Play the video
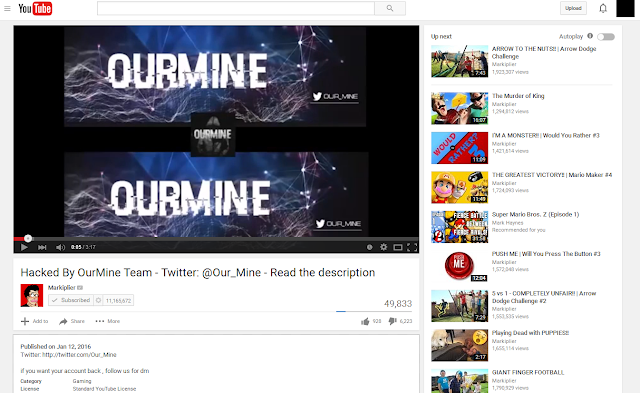 coord(24,247)
